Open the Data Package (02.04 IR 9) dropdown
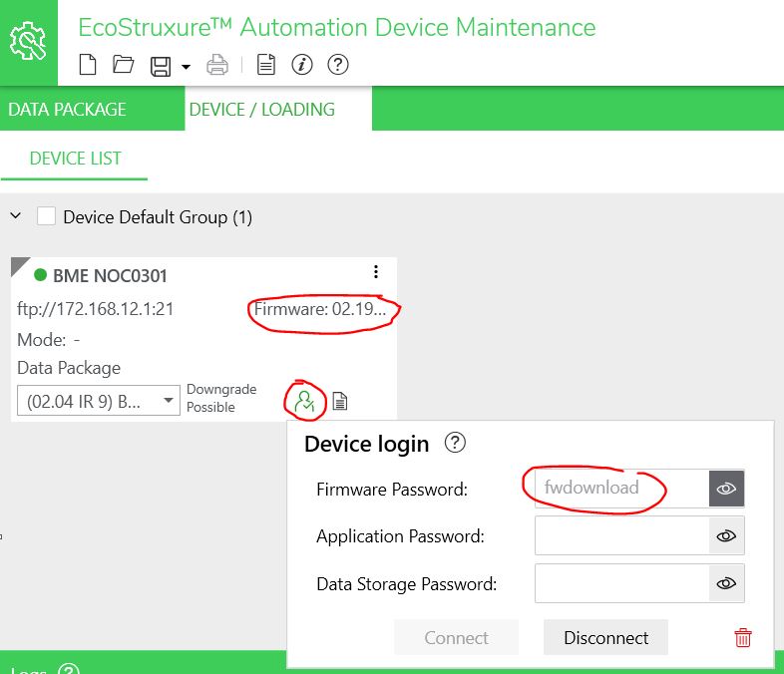This screenshot has height=674, width=784. point(99,400)
